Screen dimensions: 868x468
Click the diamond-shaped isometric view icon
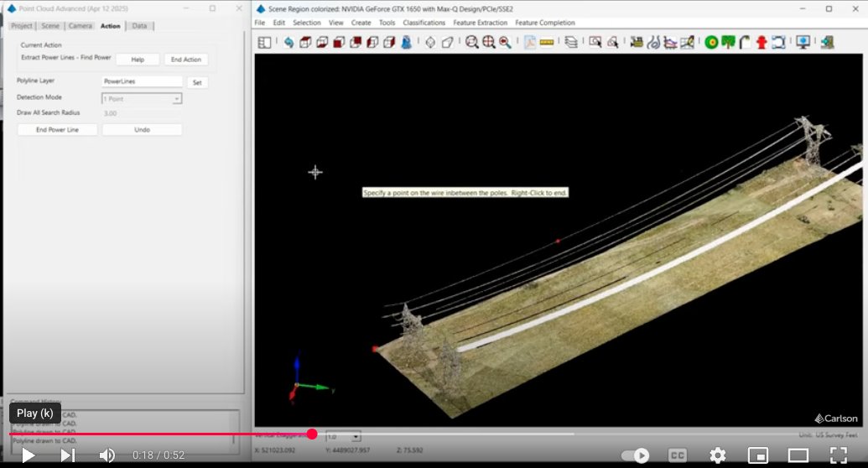tap(430, 42)
